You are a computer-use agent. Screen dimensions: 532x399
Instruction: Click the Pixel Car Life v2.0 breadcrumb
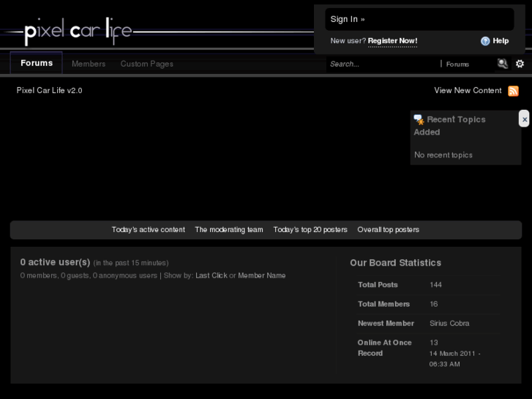tap(50, 90)
